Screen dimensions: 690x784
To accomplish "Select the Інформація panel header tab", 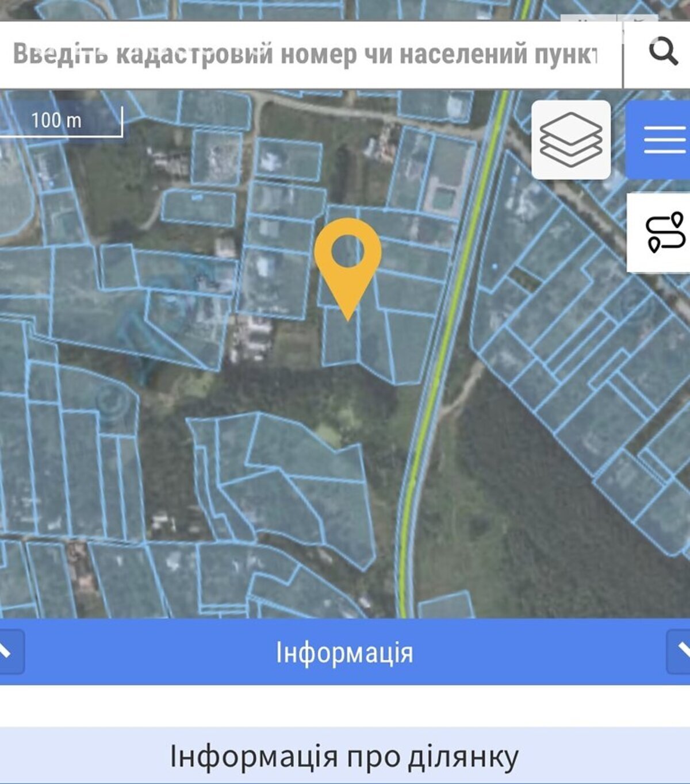I will pyautogui.click(x=345, y=652).
